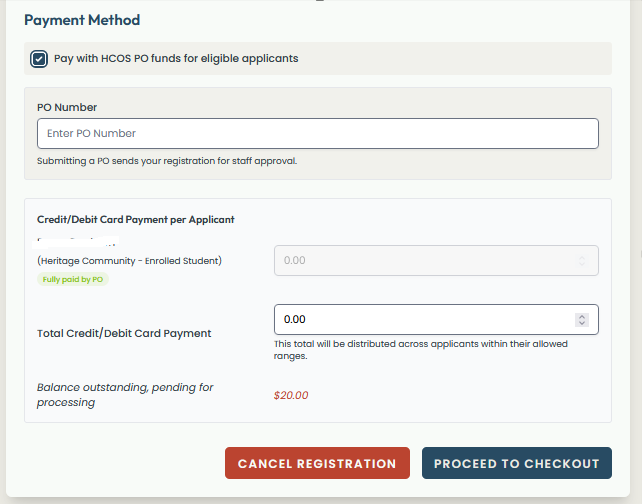
Task: Click the PO Number field label
Action: click(x=67, y=107)
